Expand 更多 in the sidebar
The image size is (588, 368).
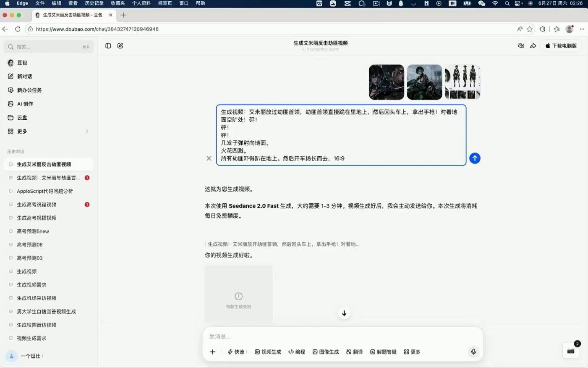[48, 131]
